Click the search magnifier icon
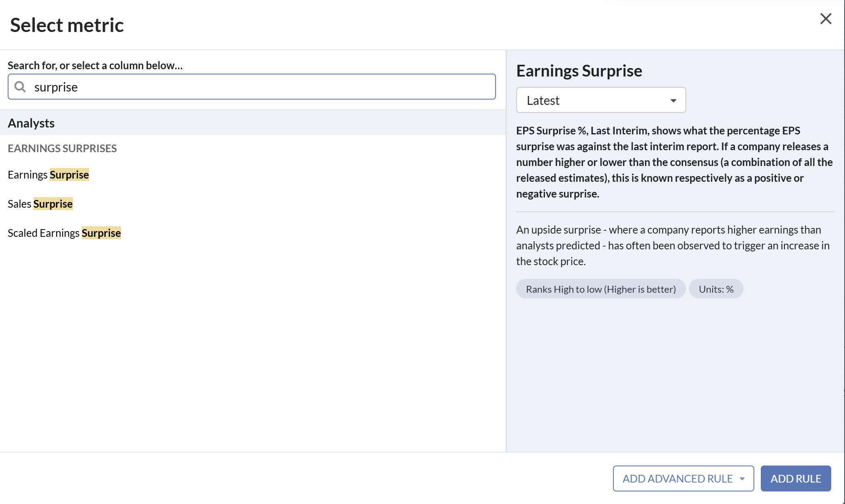Screen dimensions: 845x504 [20, 87]
